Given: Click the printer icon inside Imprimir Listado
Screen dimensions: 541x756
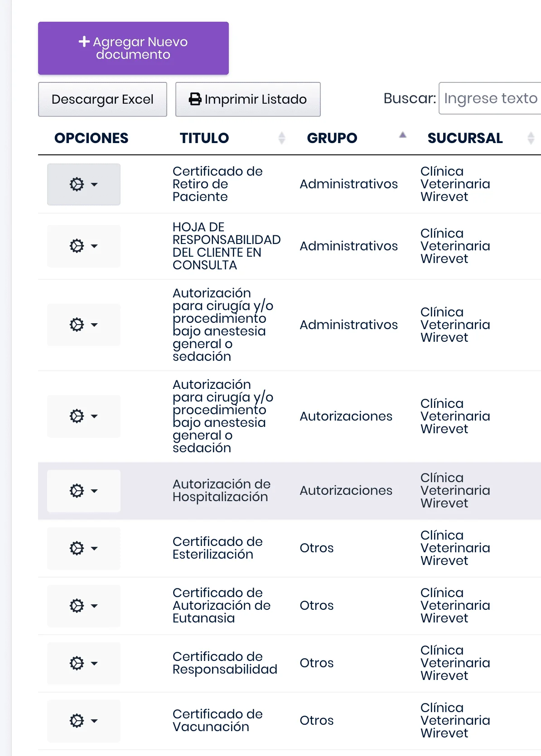Looking at the screenshot, I should point(194,99).
